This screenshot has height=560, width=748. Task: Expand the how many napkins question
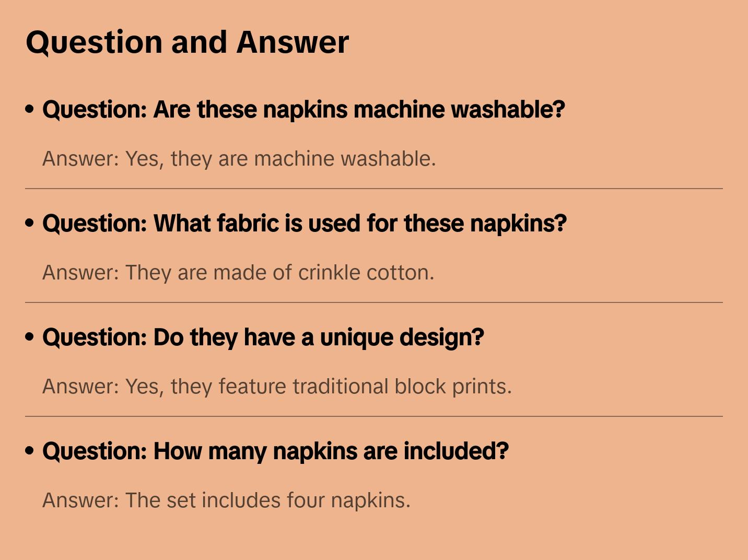[275, 451]
